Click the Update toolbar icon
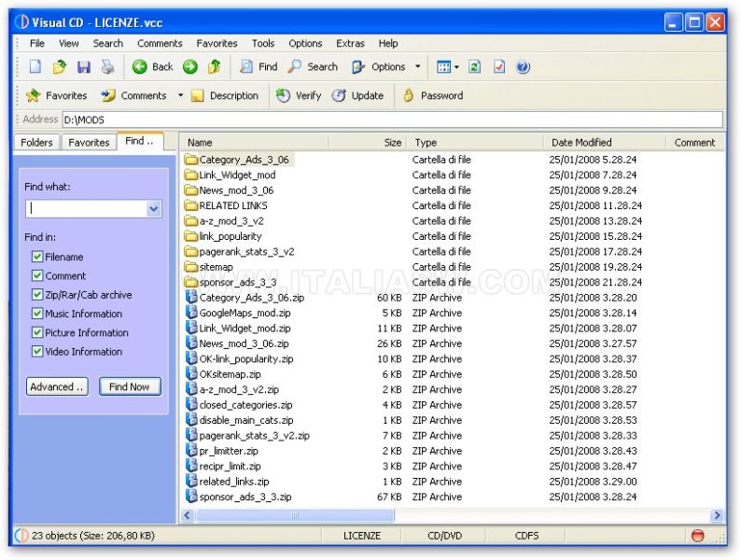741x560 pixels. point(357,95)
